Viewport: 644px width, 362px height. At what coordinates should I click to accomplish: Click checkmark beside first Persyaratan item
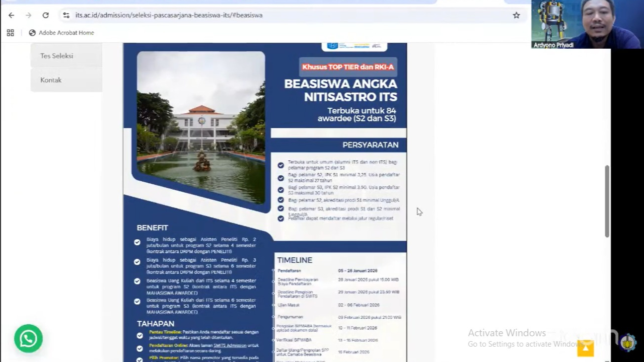point(281,165)
